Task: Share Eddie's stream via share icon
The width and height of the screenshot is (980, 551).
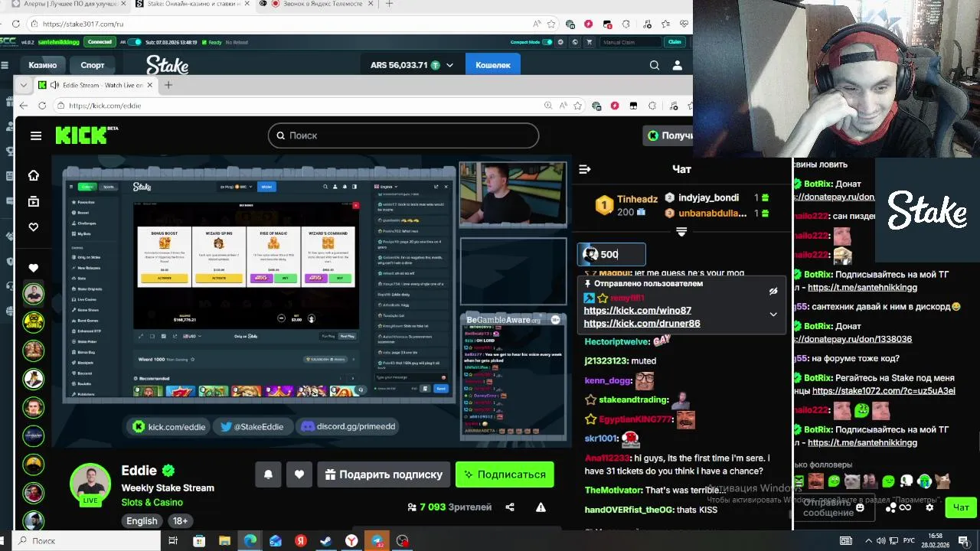Action: (x=510, y=507)
